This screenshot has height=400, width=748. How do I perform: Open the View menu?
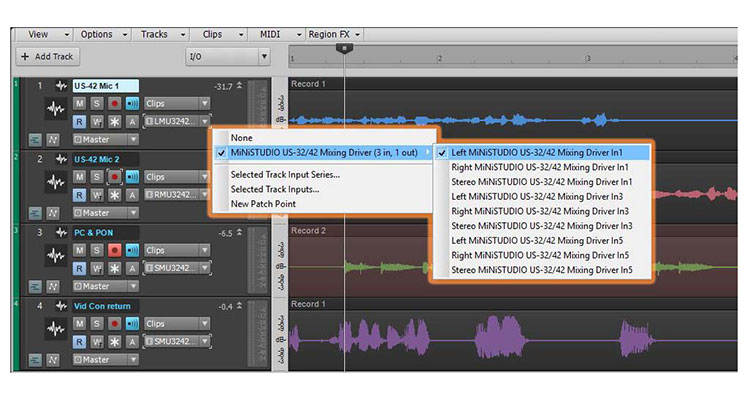(44, 34)
